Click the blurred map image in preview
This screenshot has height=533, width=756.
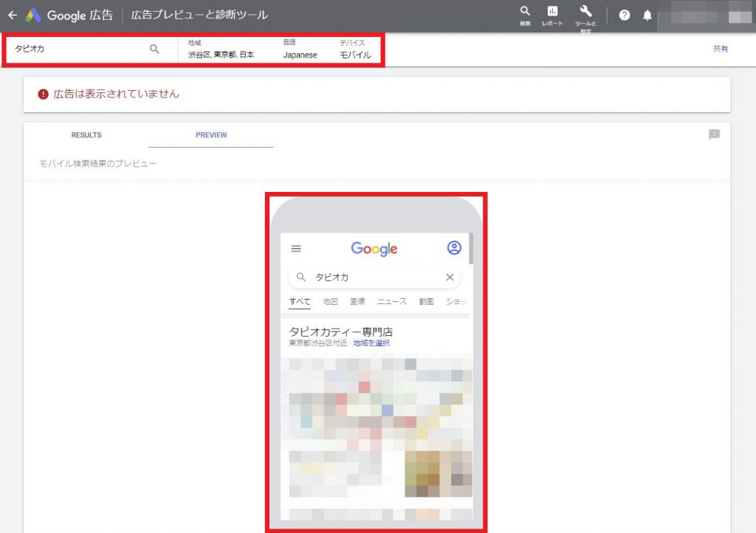pos(377,402)
